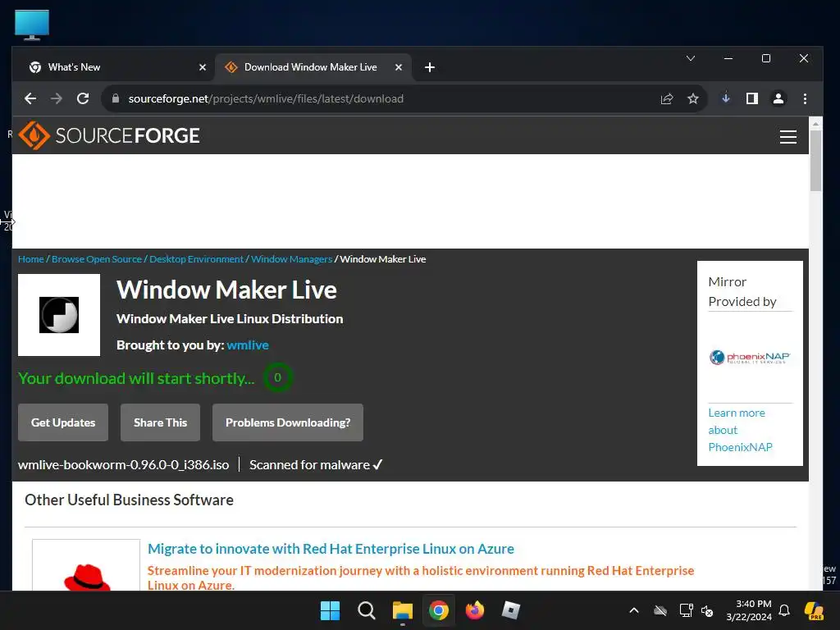
Task: Click the Window Maker Live heading
Action: click(x=226, y=290)
